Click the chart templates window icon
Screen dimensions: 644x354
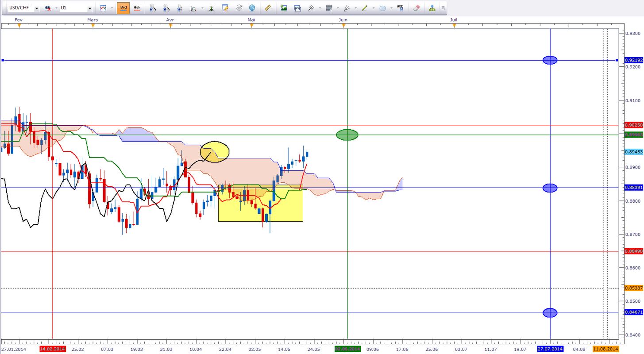point(297,8)
